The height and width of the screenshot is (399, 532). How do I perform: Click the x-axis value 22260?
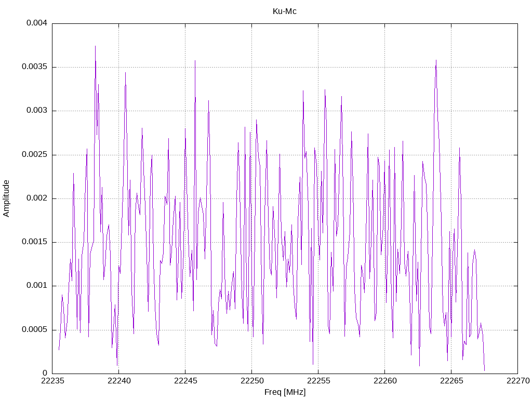pos(385,381)
